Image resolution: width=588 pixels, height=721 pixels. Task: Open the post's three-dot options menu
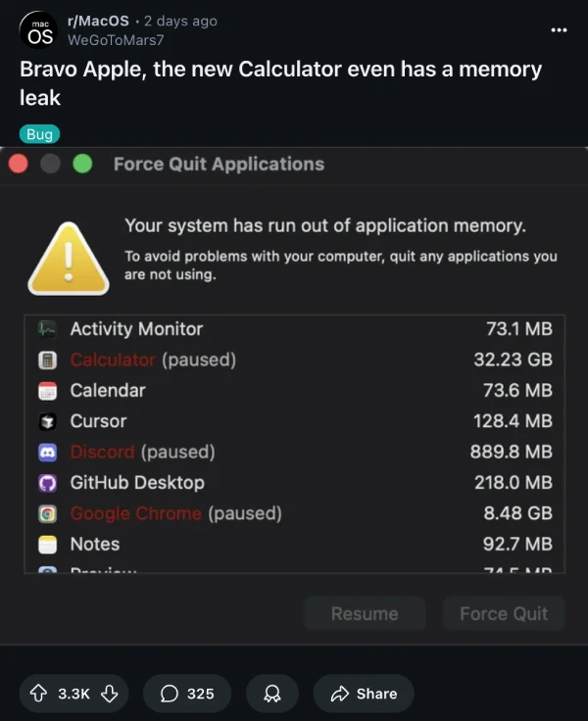click(559, 30)
